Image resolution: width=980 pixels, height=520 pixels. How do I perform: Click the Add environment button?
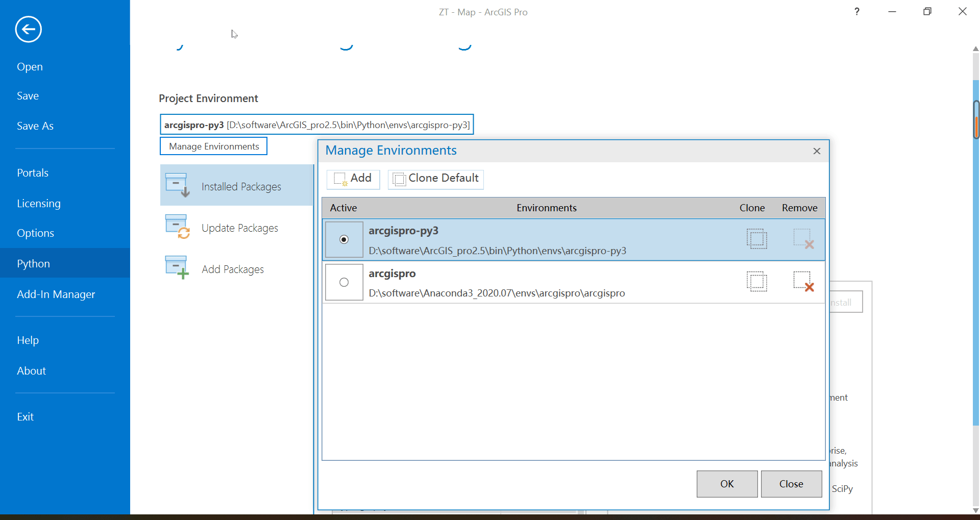point(353,179)
